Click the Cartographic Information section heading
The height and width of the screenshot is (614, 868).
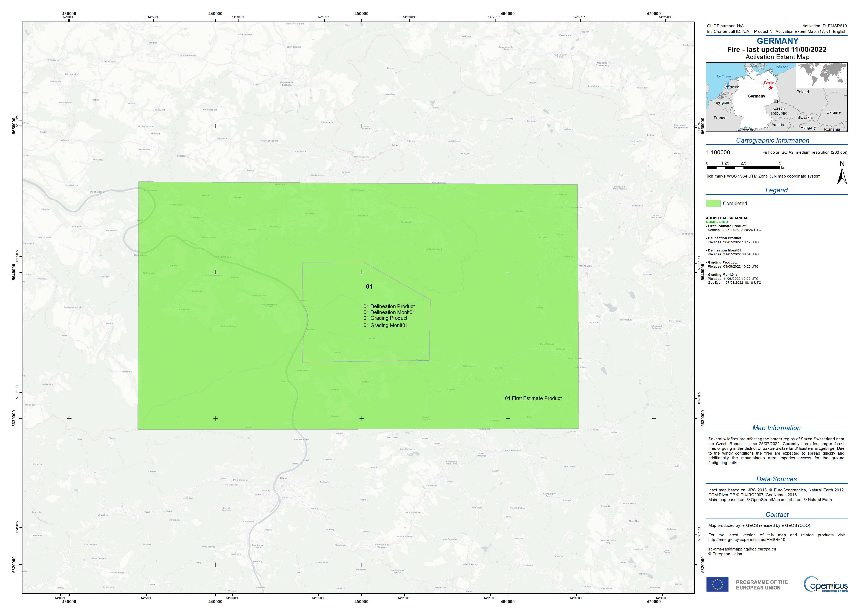tap(772, 140)
